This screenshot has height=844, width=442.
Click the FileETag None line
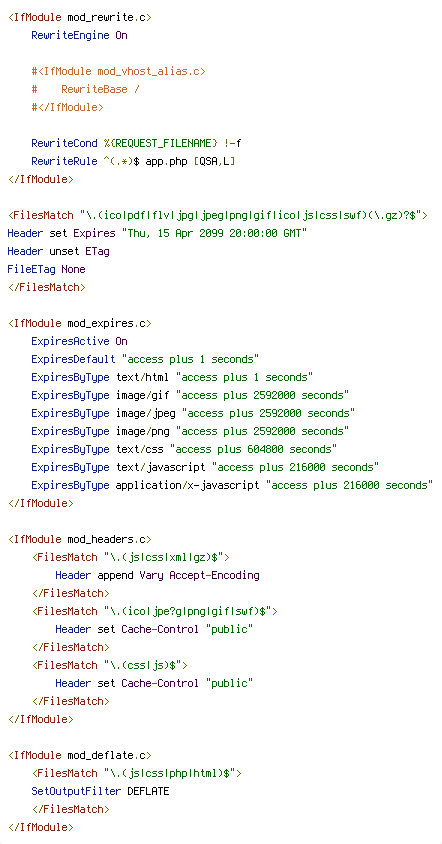tap(46, 269)
